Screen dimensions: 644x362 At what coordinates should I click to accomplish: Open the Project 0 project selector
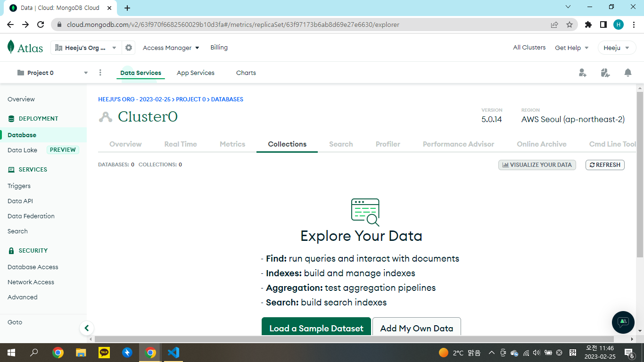point(52,73)
